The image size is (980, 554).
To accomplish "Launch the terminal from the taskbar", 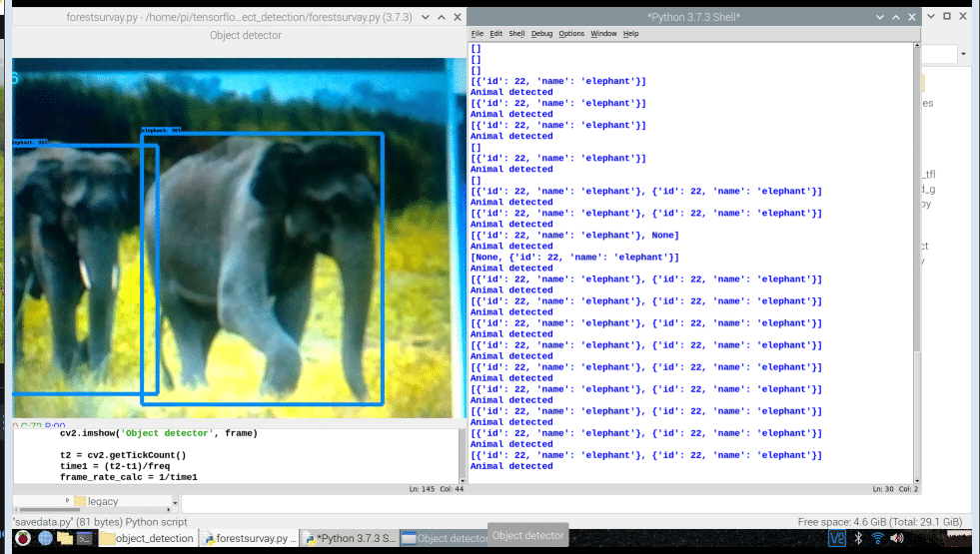I will tap(86, 538).
